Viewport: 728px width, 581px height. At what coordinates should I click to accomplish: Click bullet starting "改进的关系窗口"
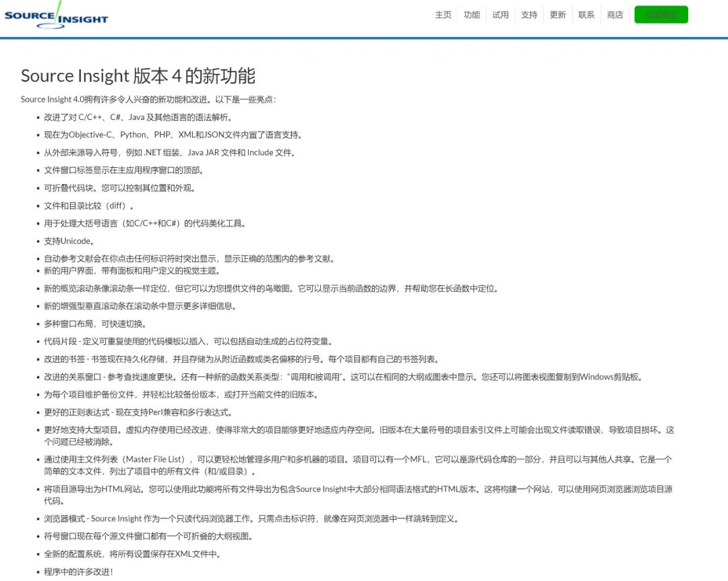point(344,376)
